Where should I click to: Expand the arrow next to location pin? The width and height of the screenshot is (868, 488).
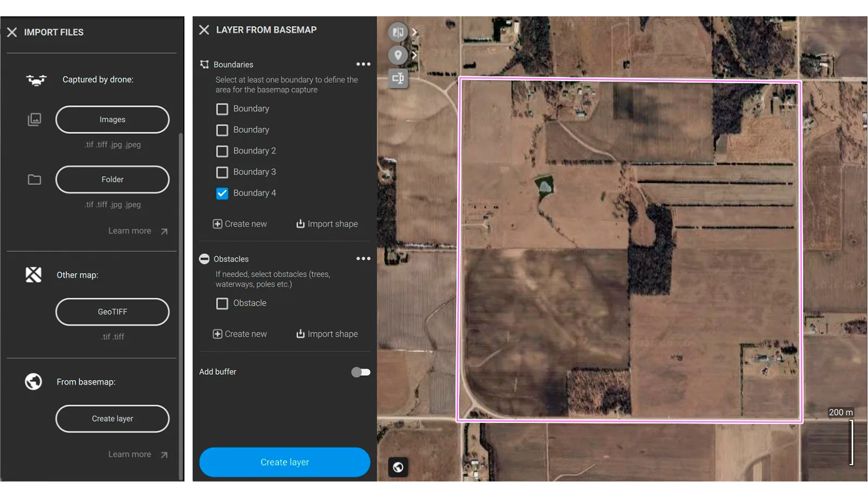pyautogui.click(x=414, y=55)
